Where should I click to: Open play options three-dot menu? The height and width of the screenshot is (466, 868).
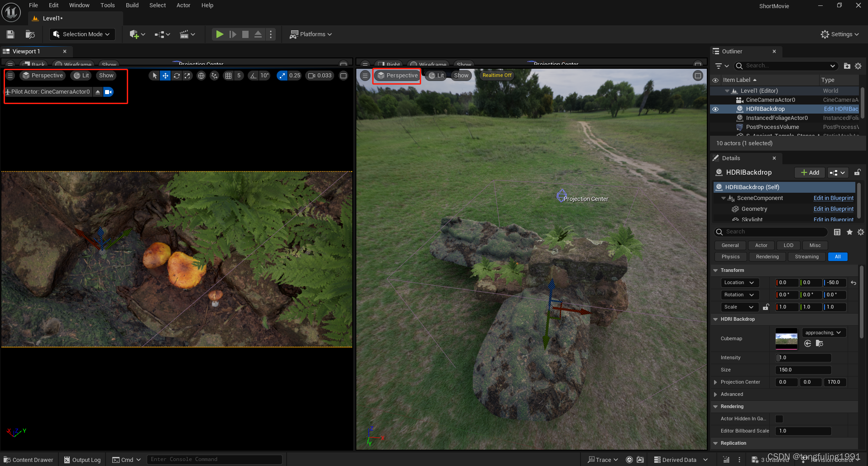coord(271,34)
